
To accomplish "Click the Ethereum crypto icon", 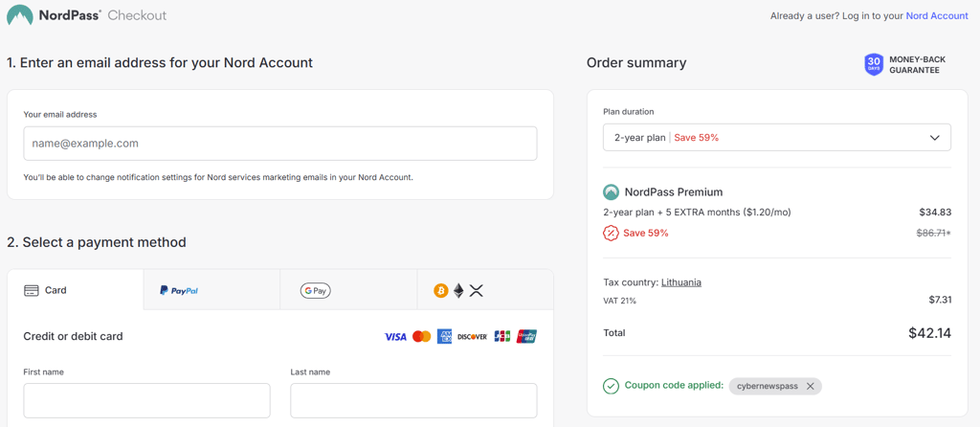I will tap(458, 290).
